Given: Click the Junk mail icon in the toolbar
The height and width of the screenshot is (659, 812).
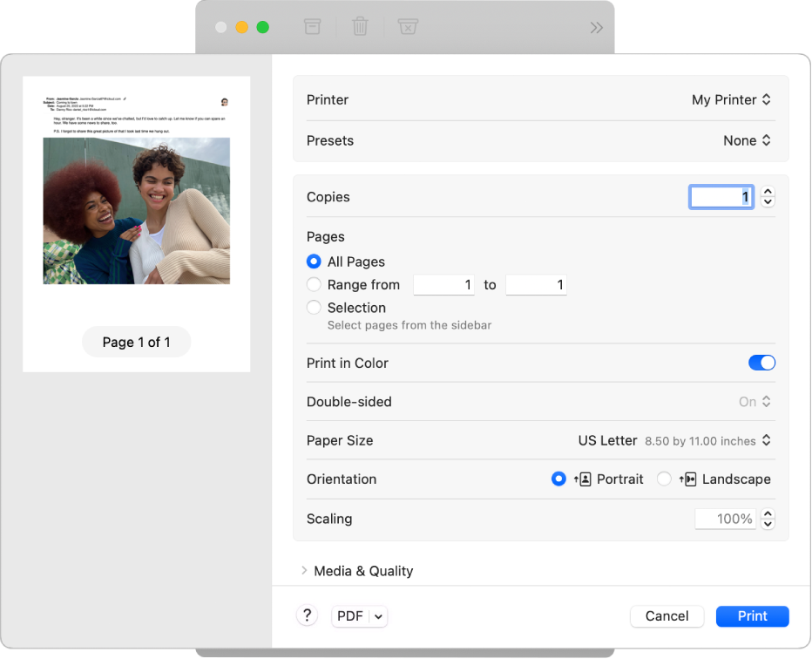Looking at the screenshot, I should [408, 27].
